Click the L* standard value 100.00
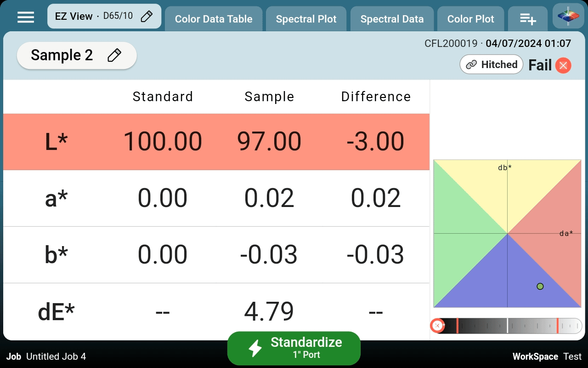This screenshot has height=368, width=588. click(x=163, y=142)
